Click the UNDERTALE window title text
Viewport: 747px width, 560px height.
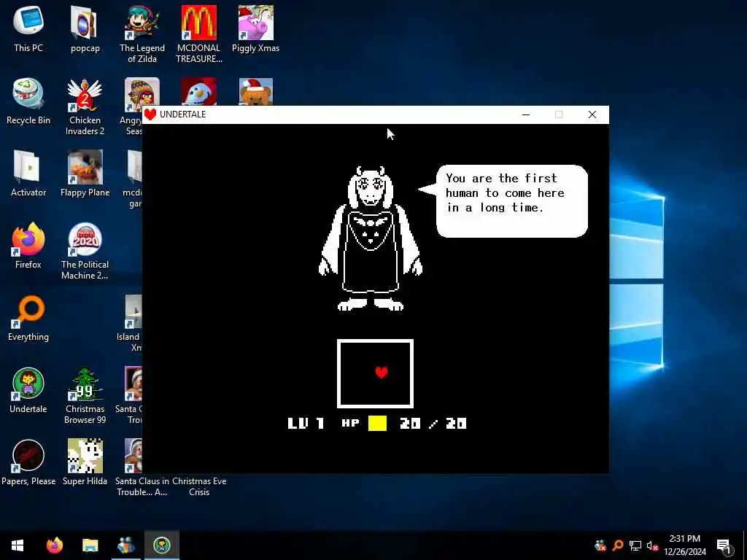click(183, 114)
